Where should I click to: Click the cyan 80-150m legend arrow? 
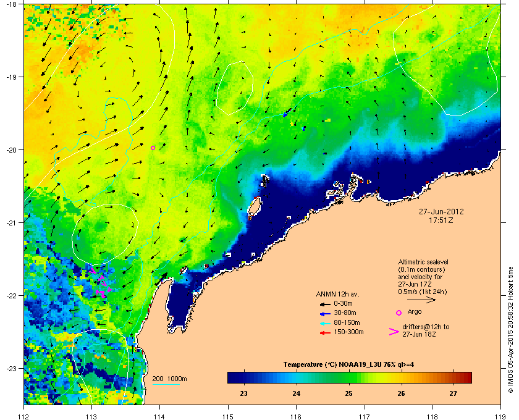(325, 323)
